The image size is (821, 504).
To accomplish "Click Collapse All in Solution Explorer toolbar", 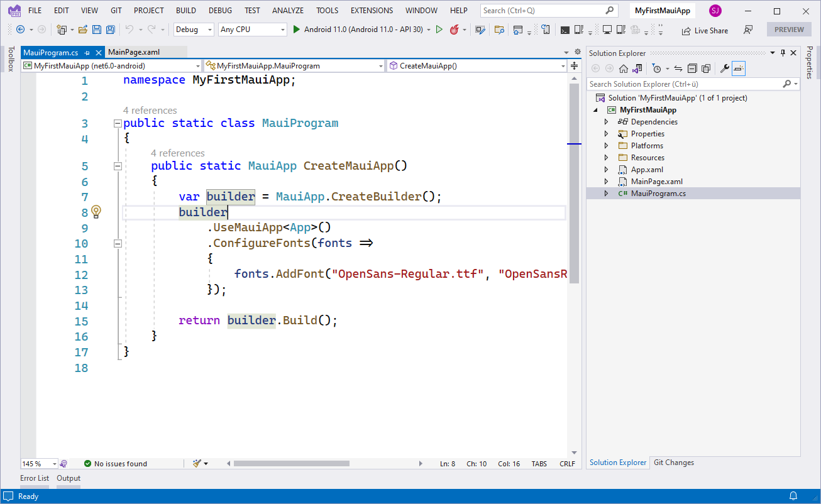I will 692,68.
